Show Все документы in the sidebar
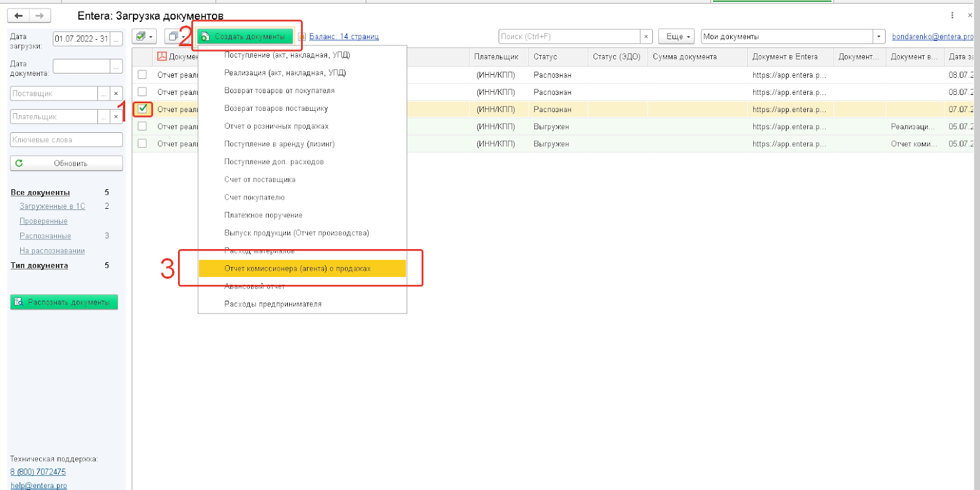This screenshot has height=490, width=980. pos(40,192)
